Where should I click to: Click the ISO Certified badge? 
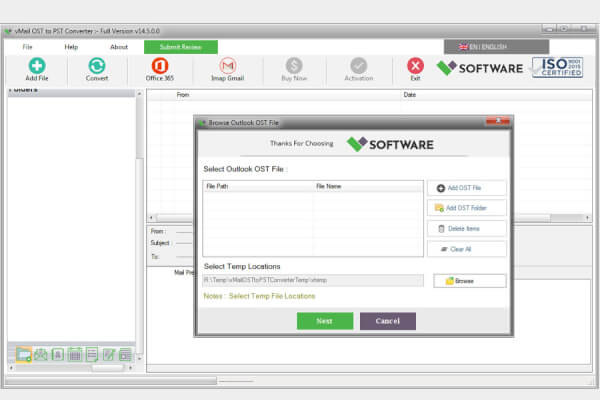click(558, 67)
